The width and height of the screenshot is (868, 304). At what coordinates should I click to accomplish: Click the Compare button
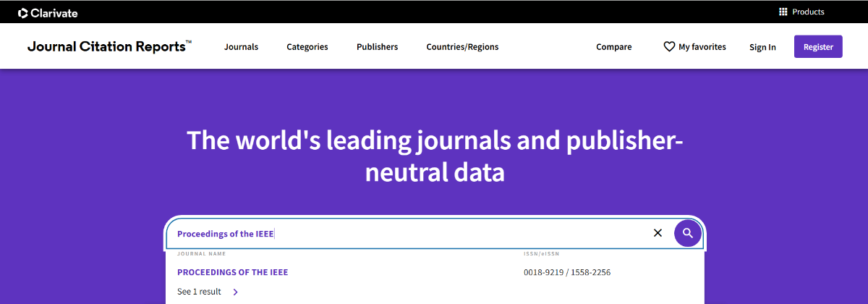pos(613,47)
